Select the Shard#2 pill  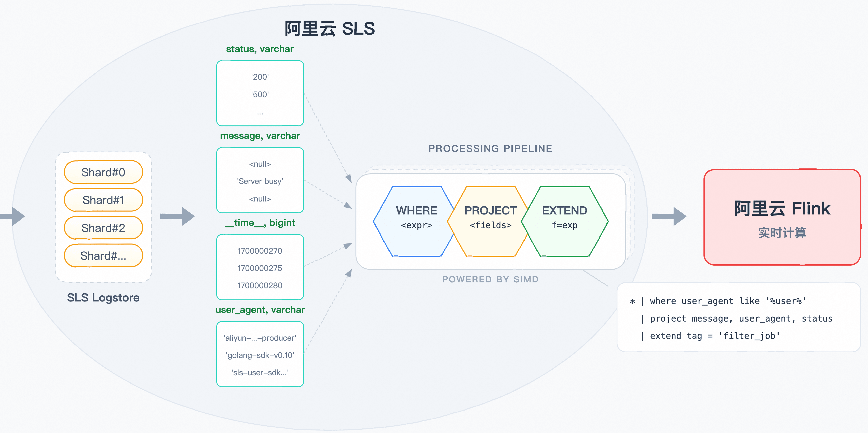(103, 228)
